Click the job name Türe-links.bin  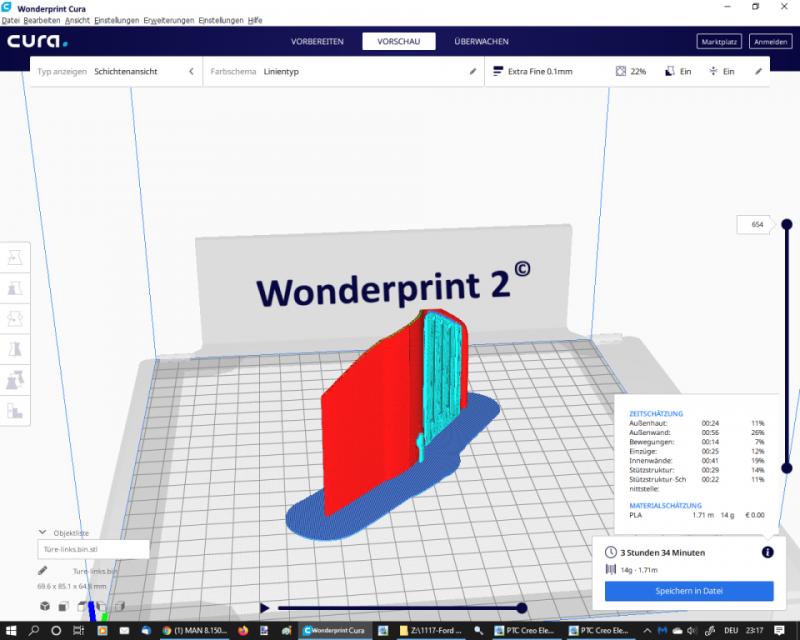coord(95,571)
